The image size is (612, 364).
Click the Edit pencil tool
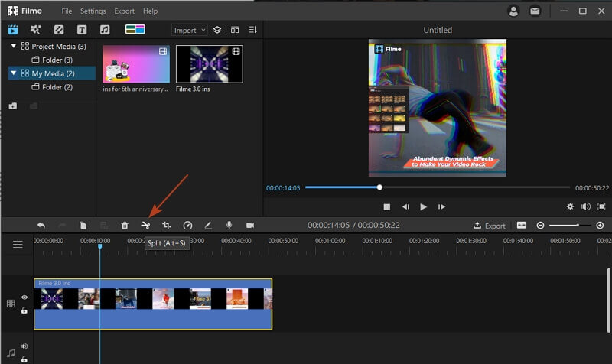tap(208, 225)
